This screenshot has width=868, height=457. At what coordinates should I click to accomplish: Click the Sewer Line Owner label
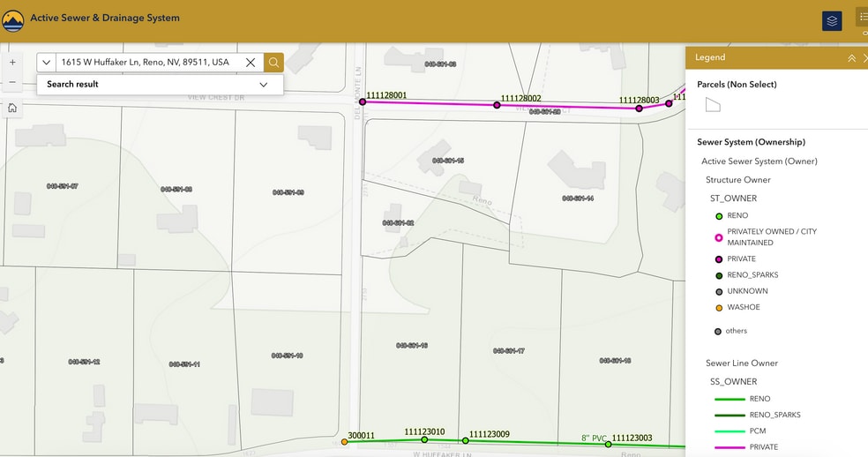pos(741,363)
